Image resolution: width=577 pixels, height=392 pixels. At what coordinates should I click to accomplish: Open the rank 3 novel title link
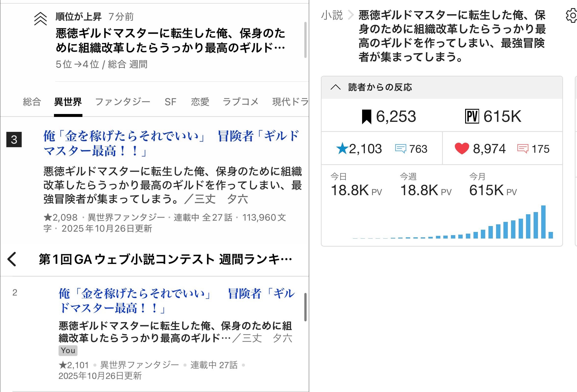click(171, 143)
